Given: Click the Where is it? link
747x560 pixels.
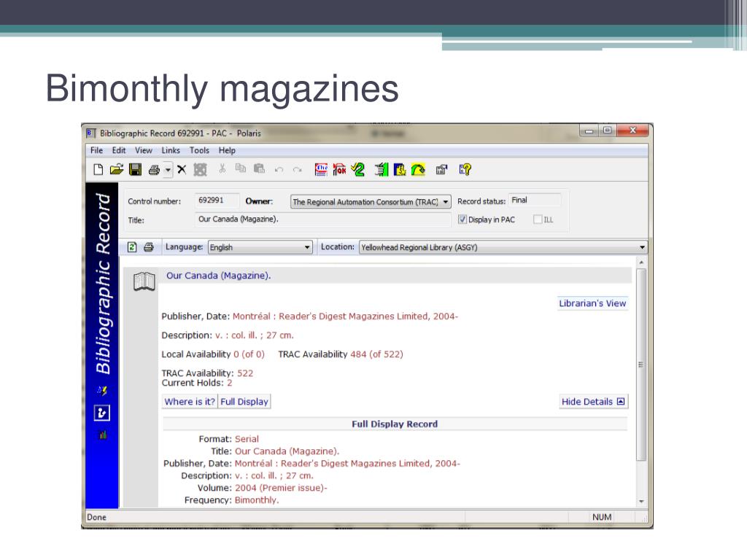Looking at the screenshot, I should pos(190,402).
